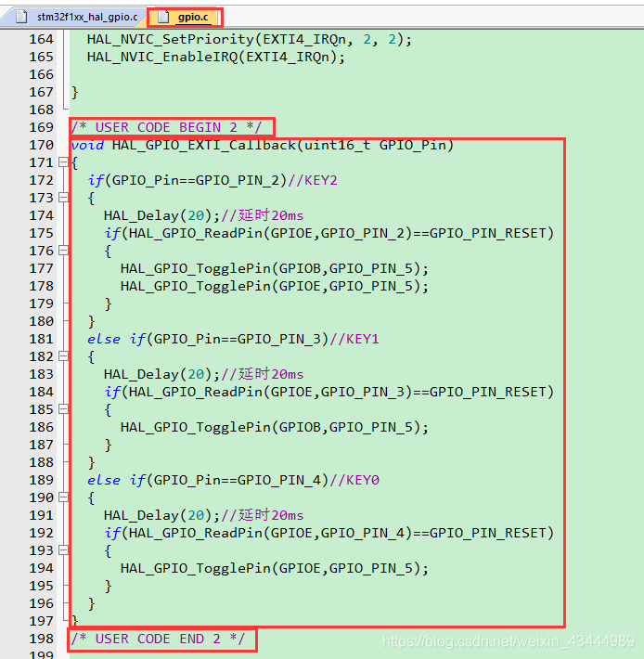Collapse the block at line 190
This screenshot has width=644, height=659.
[x=63, y=497]
